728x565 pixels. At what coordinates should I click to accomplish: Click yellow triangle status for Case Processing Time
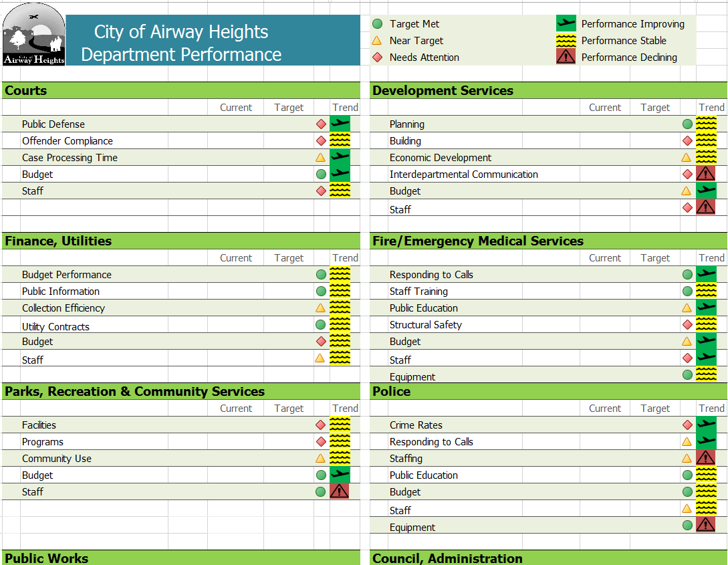(x=320, y=157)
